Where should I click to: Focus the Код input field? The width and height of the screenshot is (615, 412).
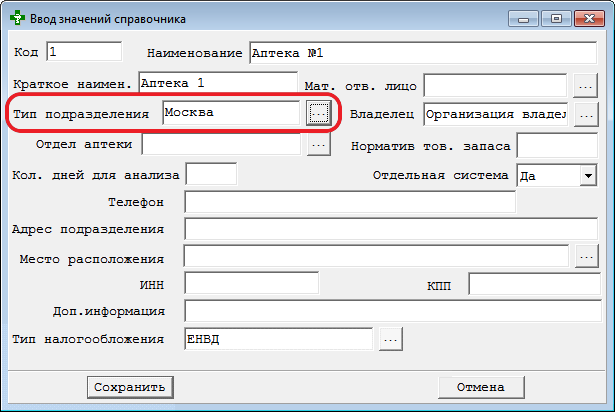[84, 51]
